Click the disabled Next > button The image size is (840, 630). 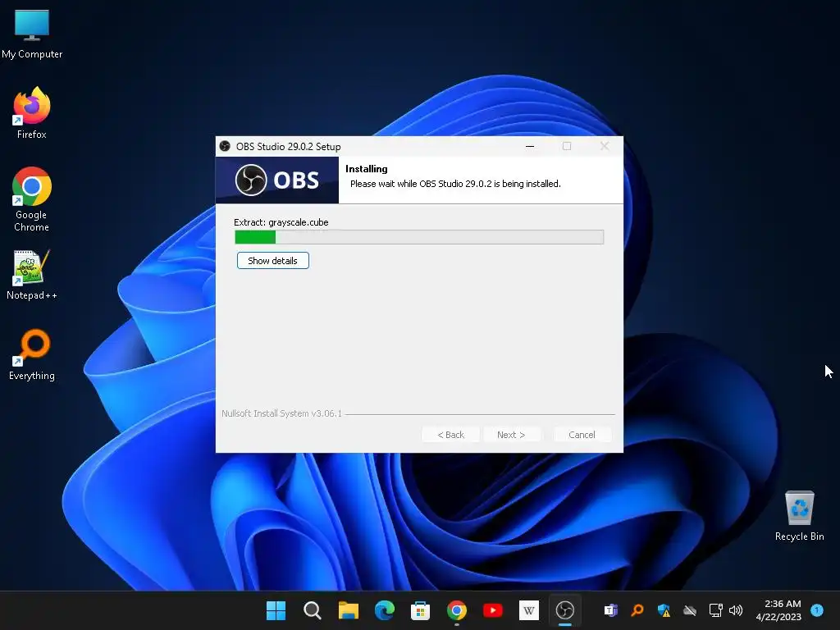tap(511, 435)
